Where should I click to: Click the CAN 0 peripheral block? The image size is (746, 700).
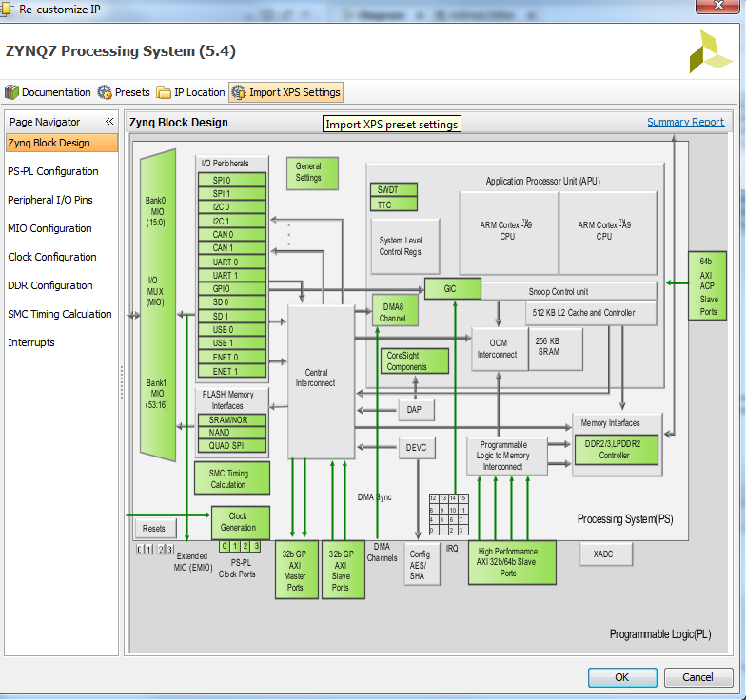click(x=232, y=234)
